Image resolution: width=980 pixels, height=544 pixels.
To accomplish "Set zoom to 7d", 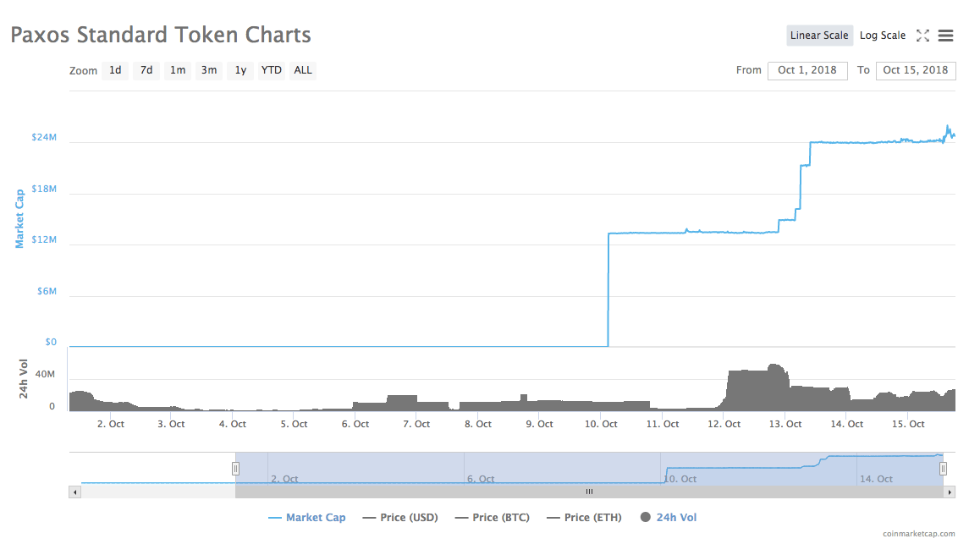I will (146, 70).
